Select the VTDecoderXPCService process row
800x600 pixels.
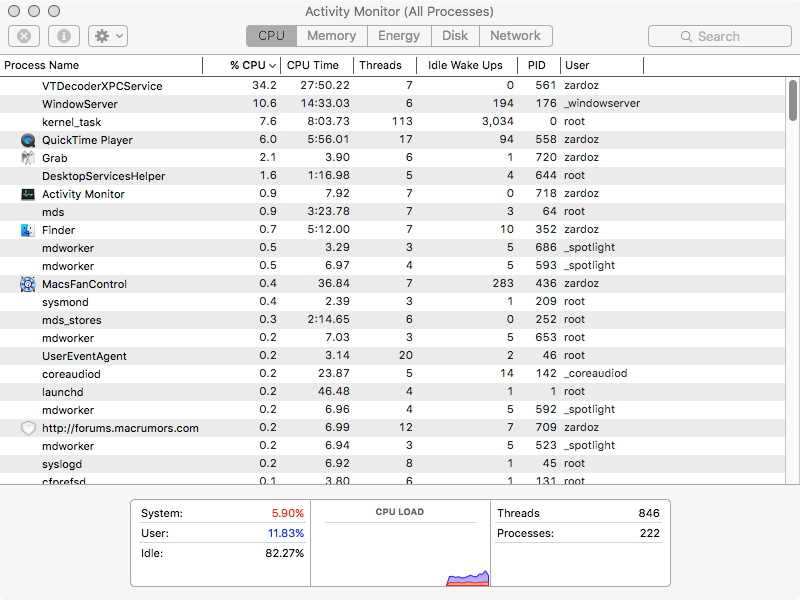(392, 86)
